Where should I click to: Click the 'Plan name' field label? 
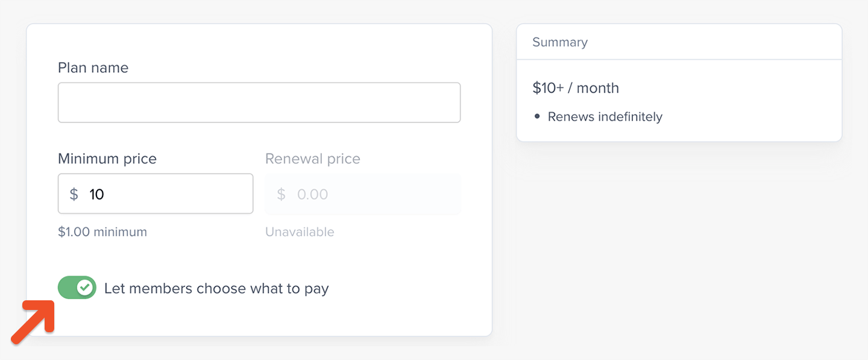pos(93,68)
